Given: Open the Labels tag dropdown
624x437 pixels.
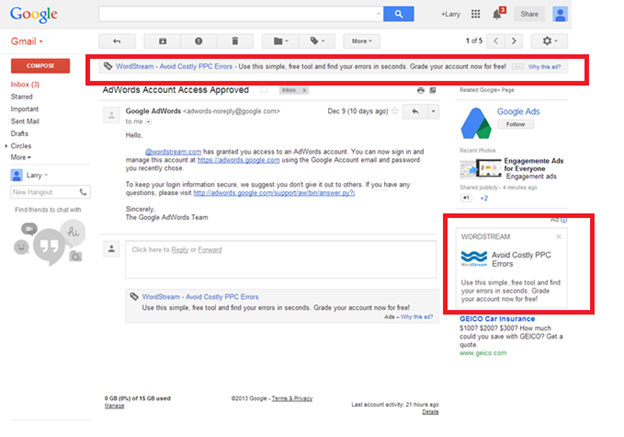Looking at the screenshot, I should coord(317,41).
